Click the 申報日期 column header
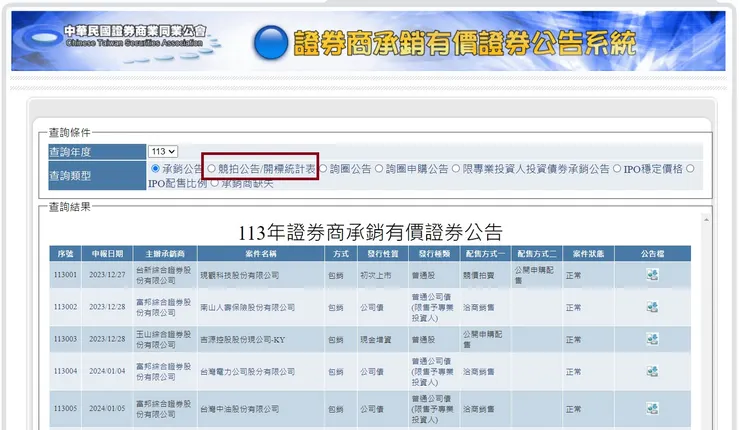Screen dimensions: 740x430 coord(108,253)
